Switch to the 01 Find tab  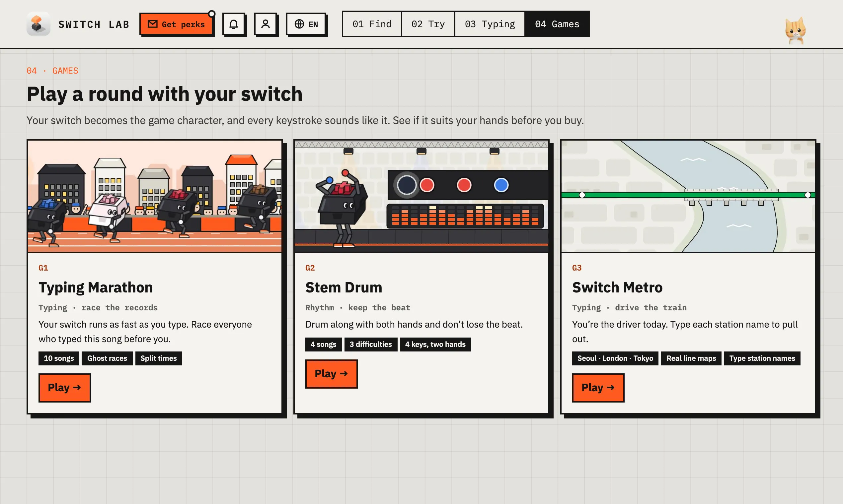pyautogui.click(x=372, y=24)
